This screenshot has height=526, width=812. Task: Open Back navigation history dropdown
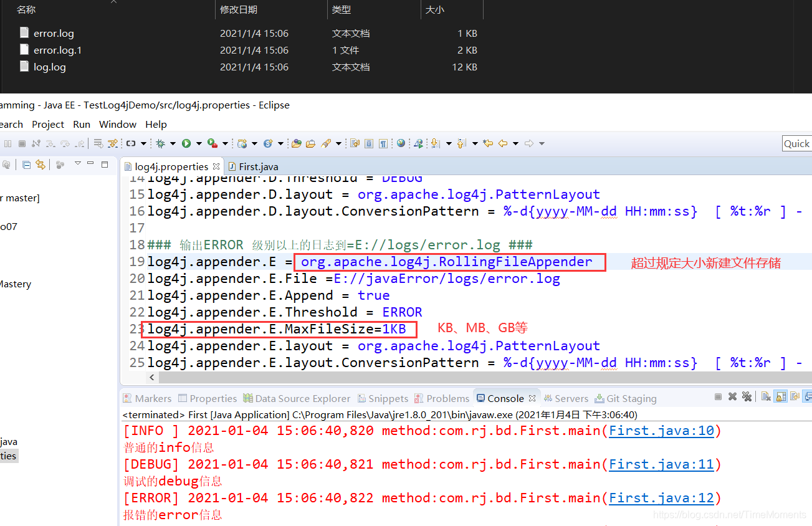click(x=515, y=143)
